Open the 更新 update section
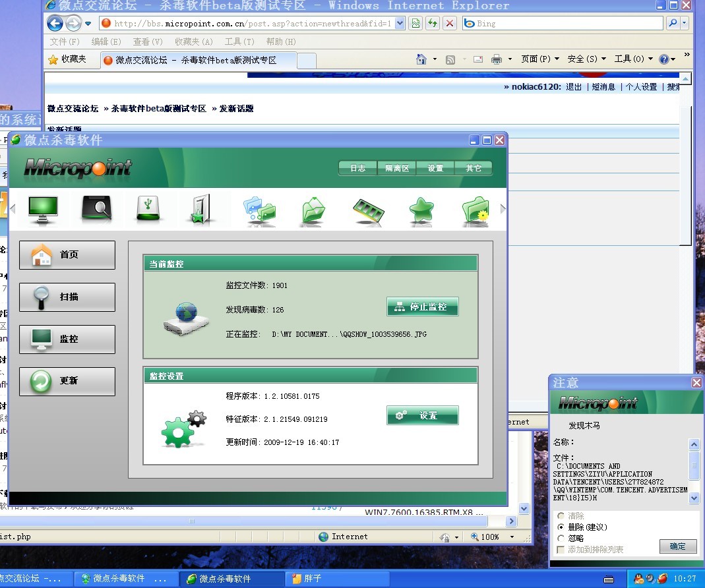Image resolution: width=705 pixels, height=588 pixels. click(x=67, y=381)
